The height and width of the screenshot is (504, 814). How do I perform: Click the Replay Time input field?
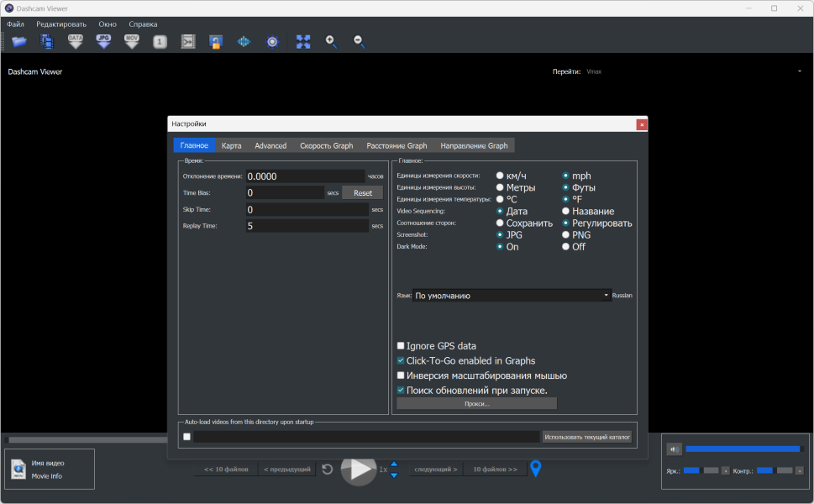pyautogui.click(x=307, y=226)
